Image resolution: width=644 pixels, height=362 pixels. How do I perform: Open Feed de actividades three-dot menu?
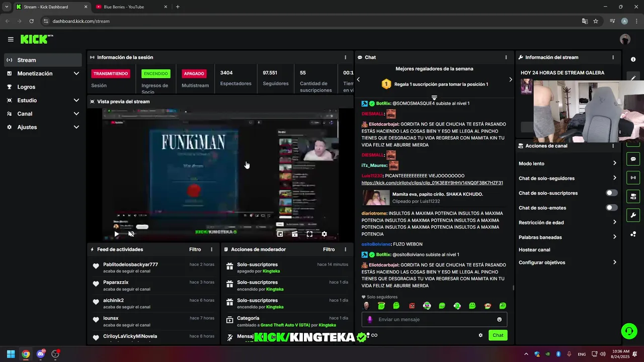click(x=211, y=249)
